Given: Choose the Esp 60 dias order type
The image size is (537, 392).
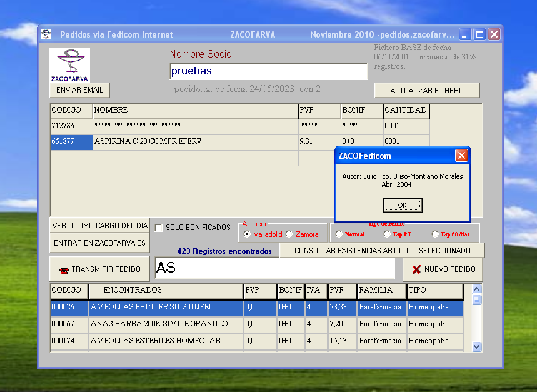Looking at the screenshot, I should [x=435, y=234].
